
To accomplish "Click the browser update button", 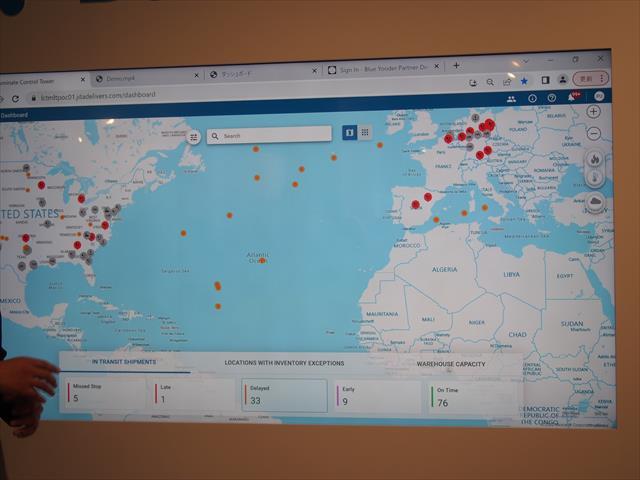I will (x=587, y=78).
